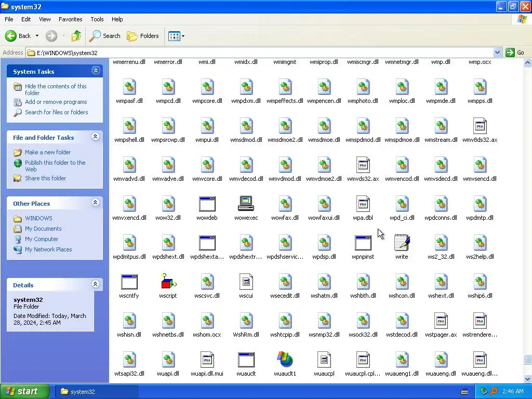Image resolution: width=532 pixels, height=399 pixels.
Task: Select the wowdeb application icon
Action: pos(207,204)
